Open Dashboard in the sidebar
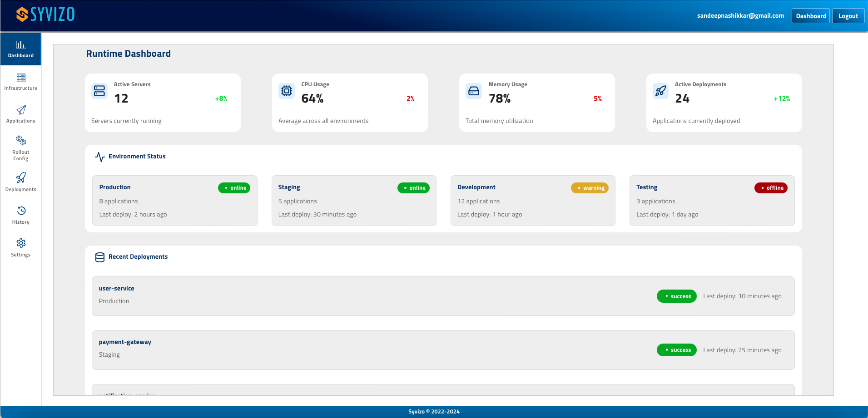This screenshot has height=418, width=868. 21,49
